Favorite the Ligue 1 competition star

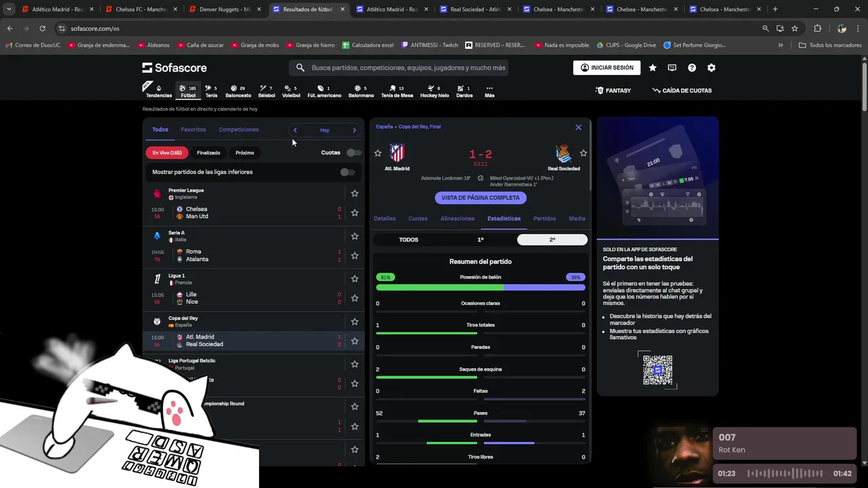point(355,279)
